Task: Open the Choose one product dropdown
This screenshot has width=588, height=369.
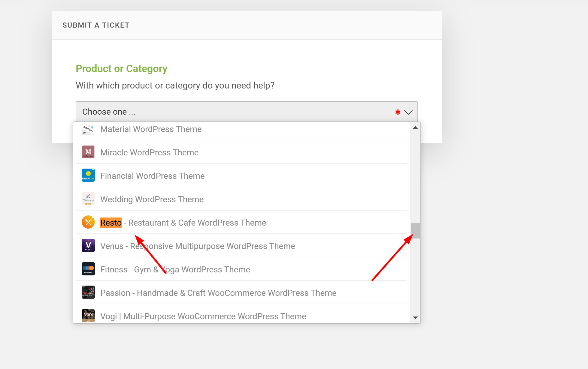Action: (x=247, y=112)
